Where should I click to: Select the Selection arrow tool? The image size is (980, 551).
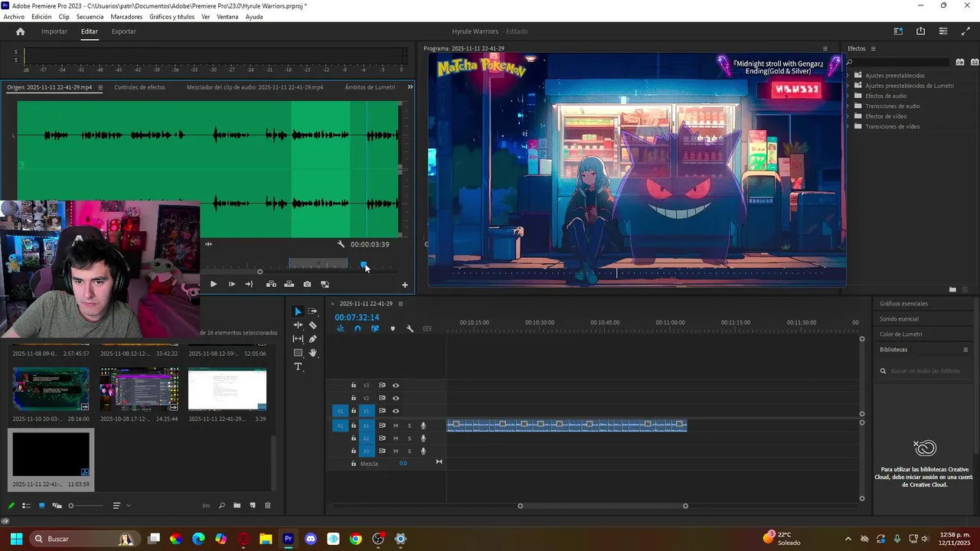(298, 311)
